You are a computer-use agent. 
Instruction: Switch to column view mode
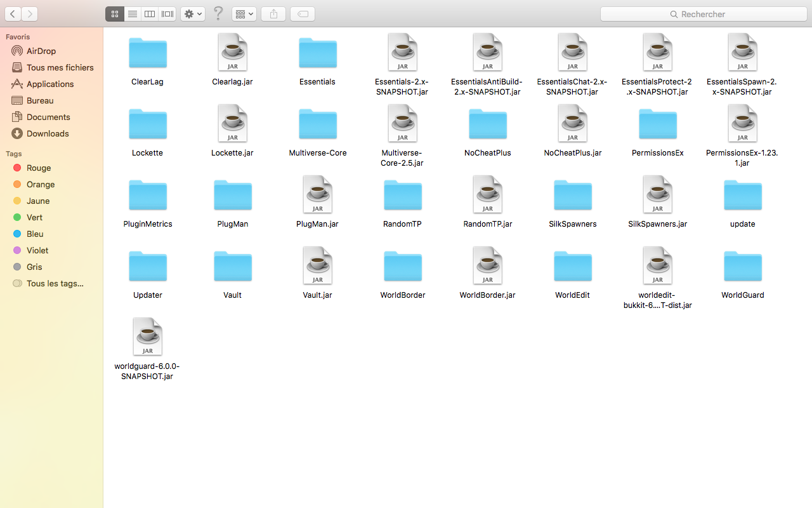(x=150, y=14)
